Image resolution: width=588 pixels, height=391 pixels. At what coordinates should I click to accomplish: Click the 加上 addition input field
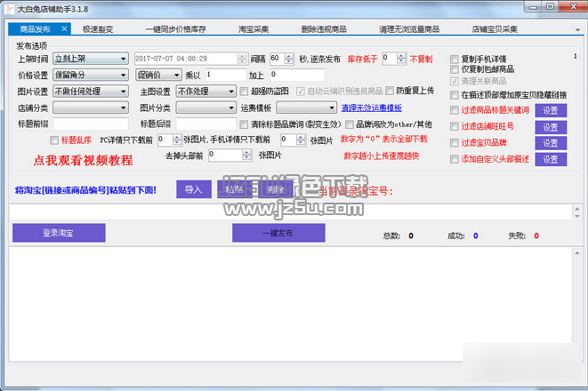(x=297, y=75)
